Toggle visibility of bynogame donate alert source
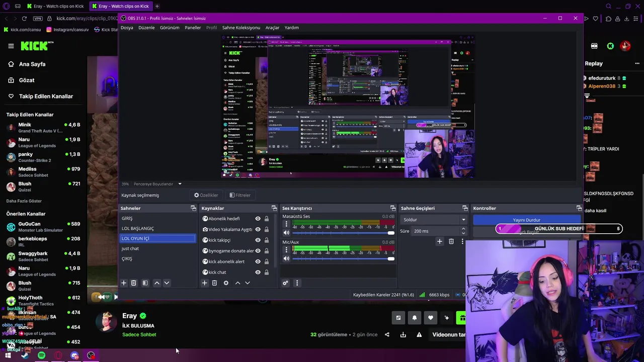This screenshot has height=362, width=644. click(258, 251)
